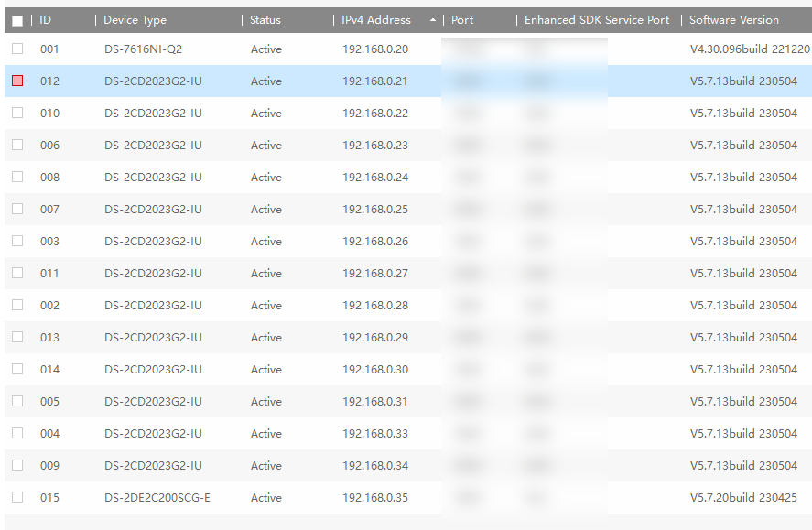The width and height of the screenshot is (812, 530).
Task: Select row with IP 192.168.0.33
Action: click(375, 434)
